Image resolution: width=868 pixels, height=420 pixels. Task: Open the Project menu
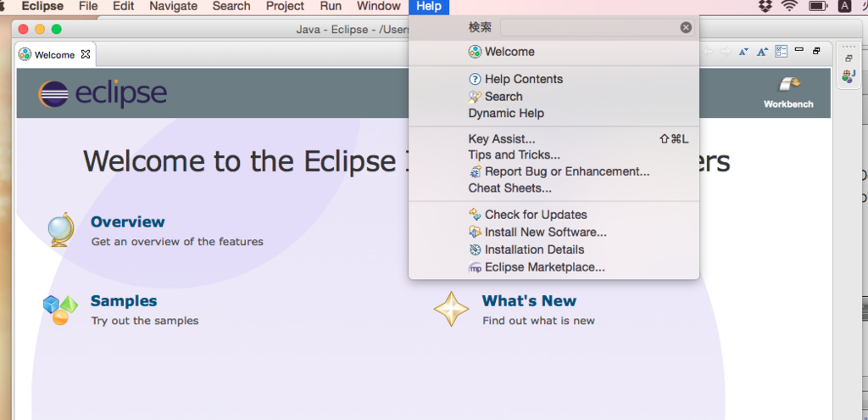click(x=285, y=7)
